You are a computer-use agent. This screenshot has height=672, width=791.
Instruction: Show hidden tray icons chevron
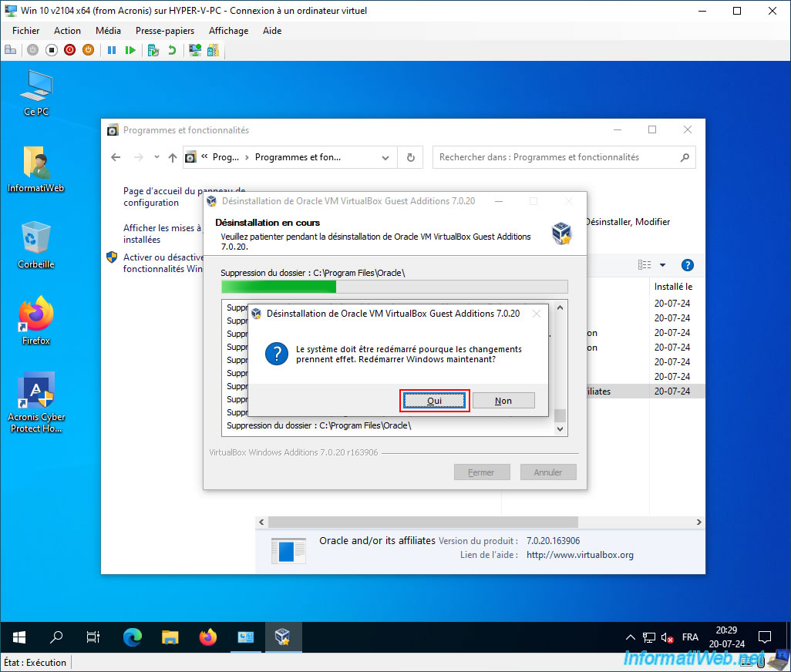(x=630, y=637)
